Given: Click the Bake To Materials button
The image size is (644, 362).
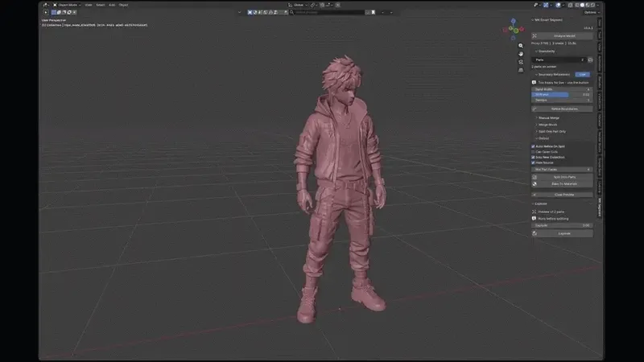Looking at the screenshot, I should [x=562, y=184].
